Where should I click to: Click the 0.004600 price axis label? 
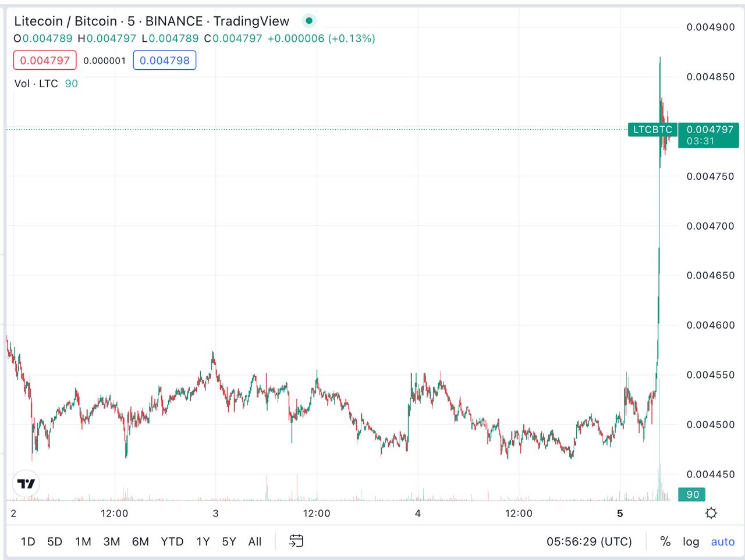coord(711,325)
